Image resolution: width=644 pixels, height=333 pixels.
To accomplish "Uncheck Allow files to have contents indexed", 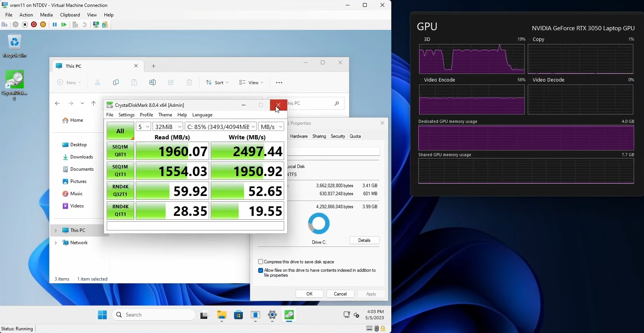I will (261, 270).
